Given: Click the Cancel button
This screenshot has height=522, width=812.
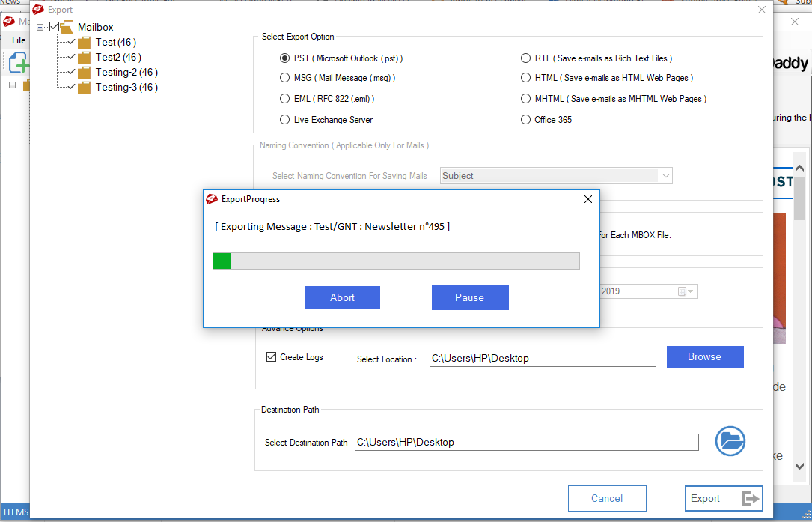Looking at the screenshot, I should (x=607, y=498).
